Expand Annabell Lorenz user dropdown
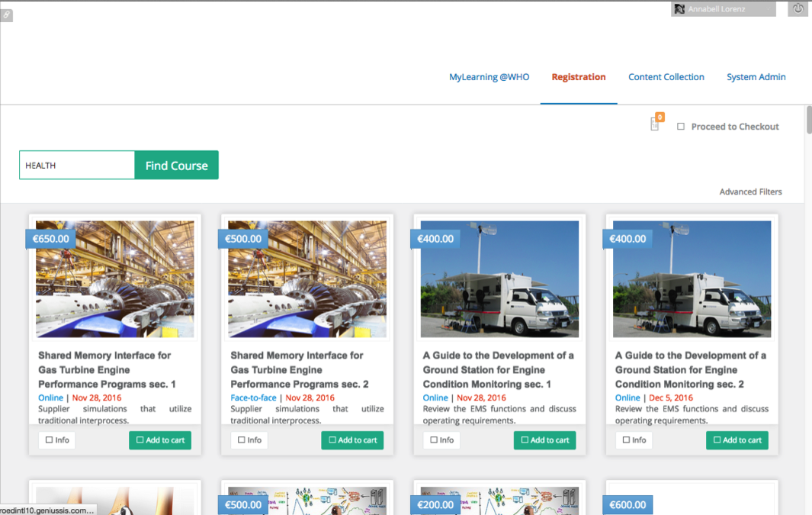This screenshot has height=515, width=812. [x=723, y=9]
